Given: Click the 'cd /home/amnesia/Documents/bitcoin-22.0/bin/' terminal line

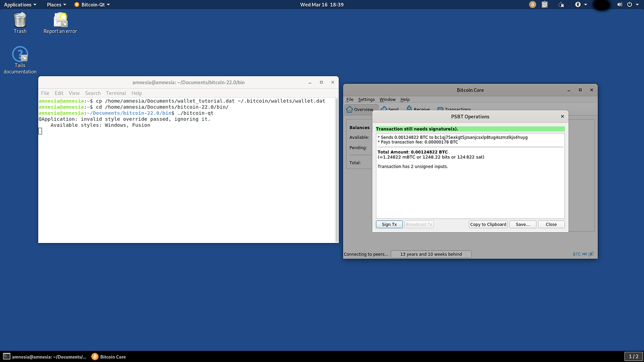Looking at the screenshot, I should point(133,107).
